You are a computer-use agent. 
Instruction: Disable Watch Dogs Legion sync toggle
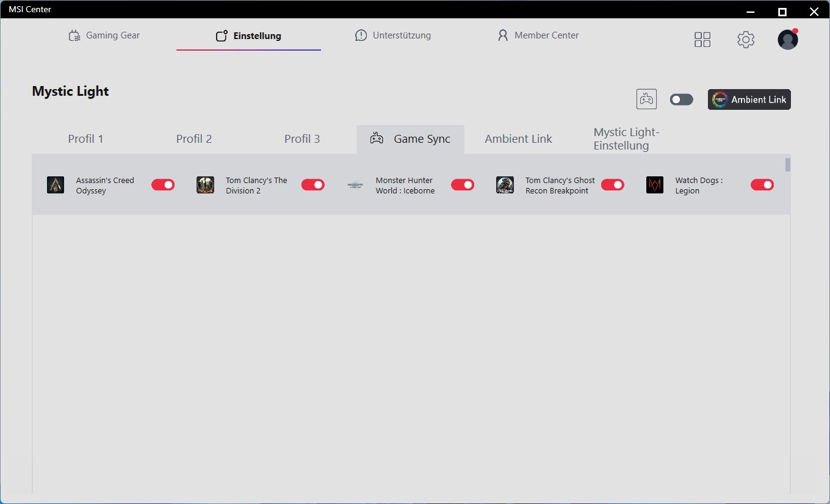(762, 185)
